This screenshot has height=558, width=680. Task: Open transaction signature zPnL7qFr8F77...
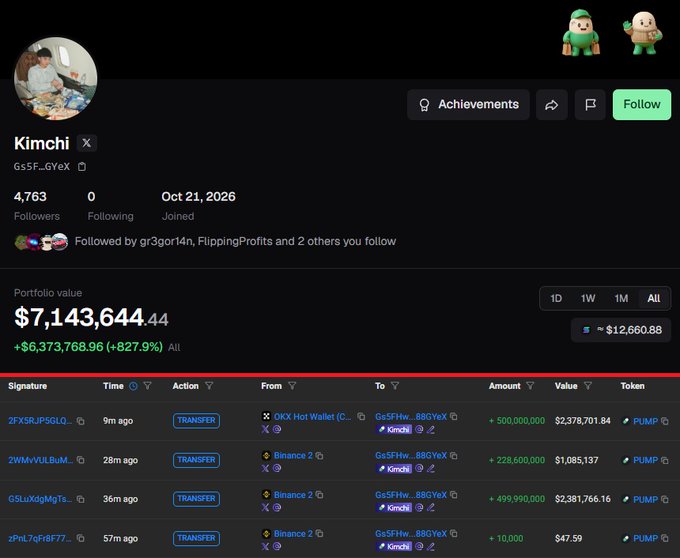(40, 538)
